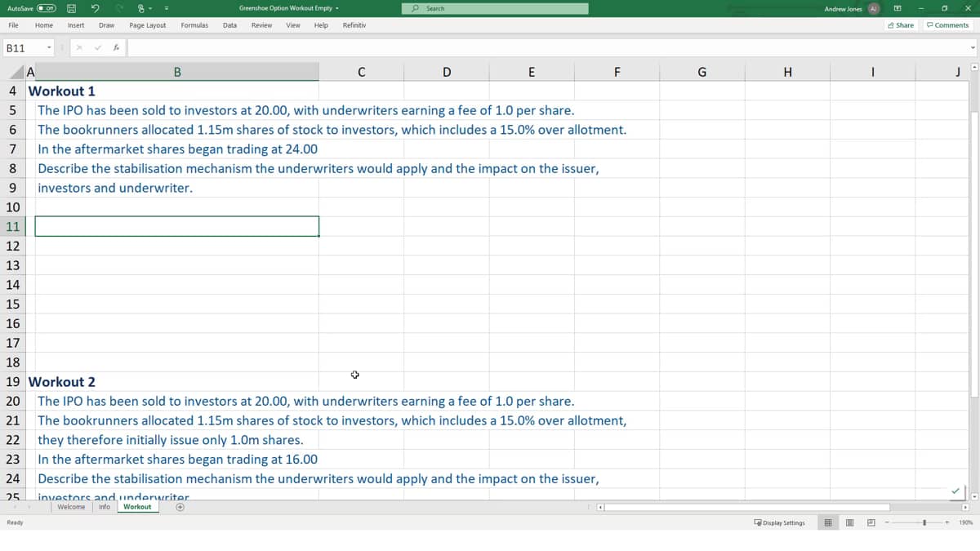Click horizontal scrollbar left arrow
Viewport: 980px width, 551px height.
pos(601,507)
